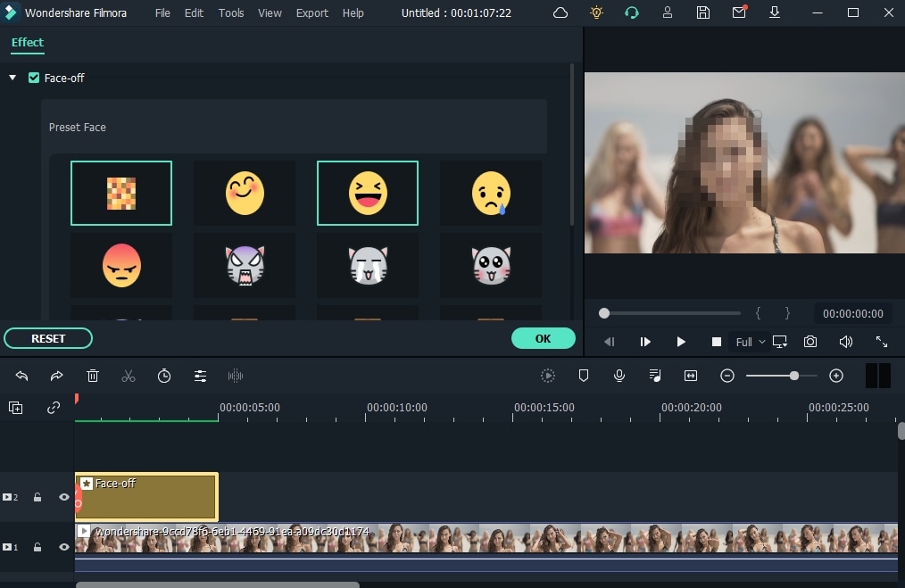905x588 pixels.
Task: Toggle lock on track 1
Action: (37, 546)
